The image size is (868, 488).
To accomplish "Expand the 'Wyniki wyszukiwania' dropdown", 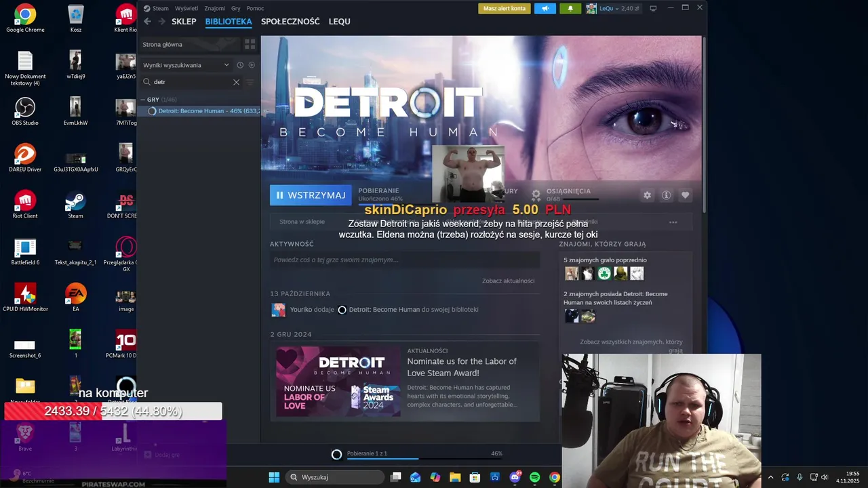I will (186, 65).
